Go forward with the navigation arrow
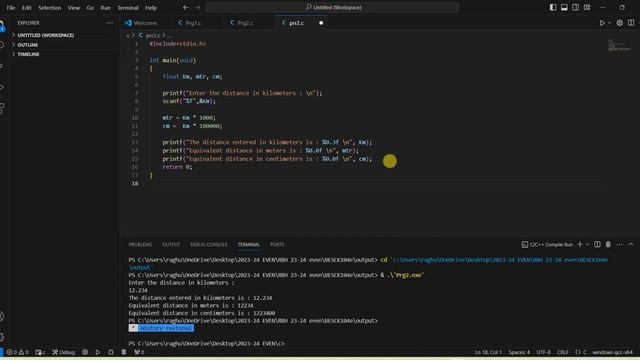Viewport: 640px width, 360px height. pyautogui.click(x=198, y=7)
